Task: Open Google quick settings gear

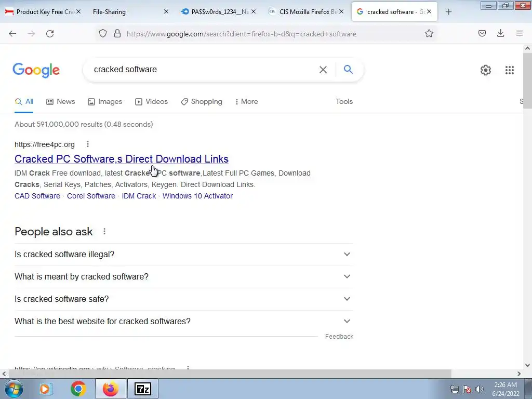Action: tap(486, 70)
